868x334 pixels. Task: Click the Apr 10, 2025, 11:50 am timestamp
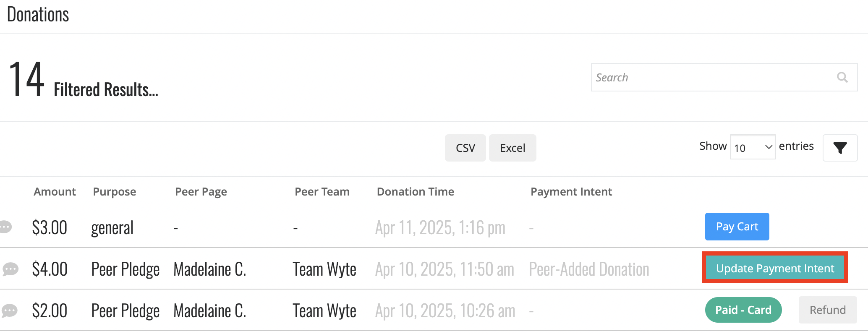(x=444, y=269)
